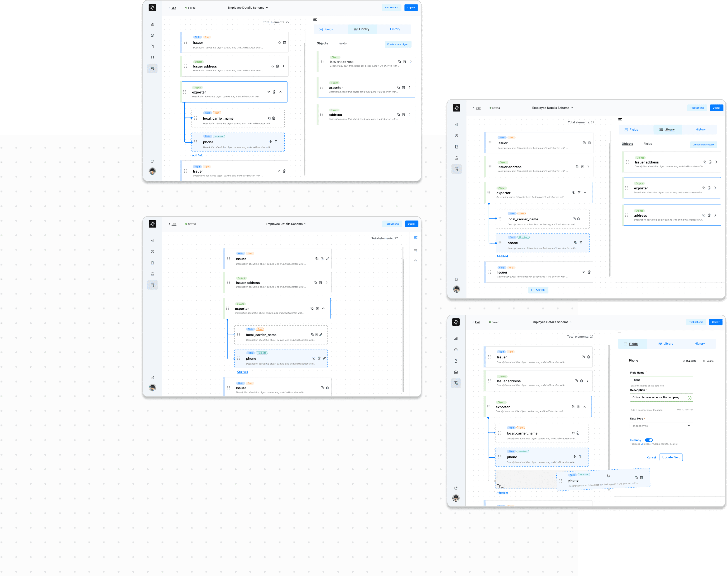This screenshot has width=728, height=576.
Task: Click the stacked-rows Fields icon in the collapsed panel
Action: tap(415, 251)
